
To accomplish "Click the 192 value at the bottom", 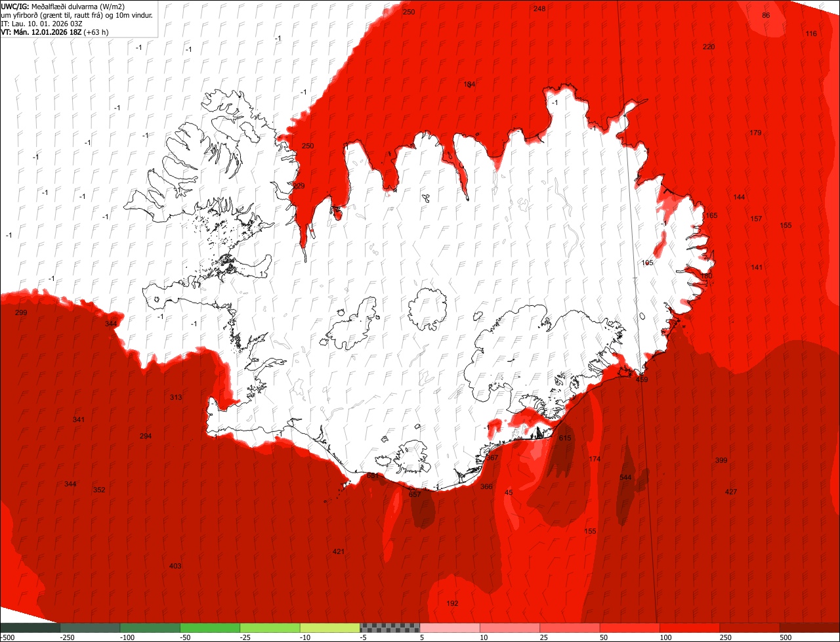I will (x=452, y=603).
